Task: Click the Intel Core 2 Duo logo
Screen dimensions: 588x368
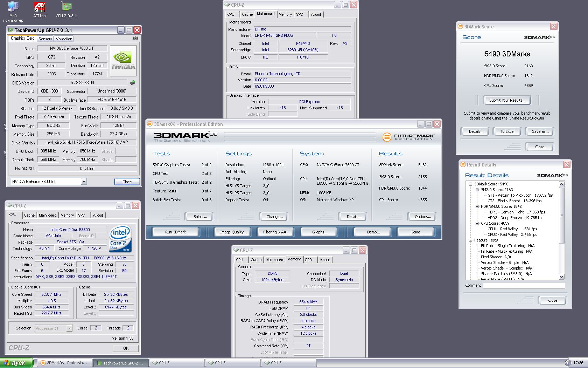Action: [120, 239]
